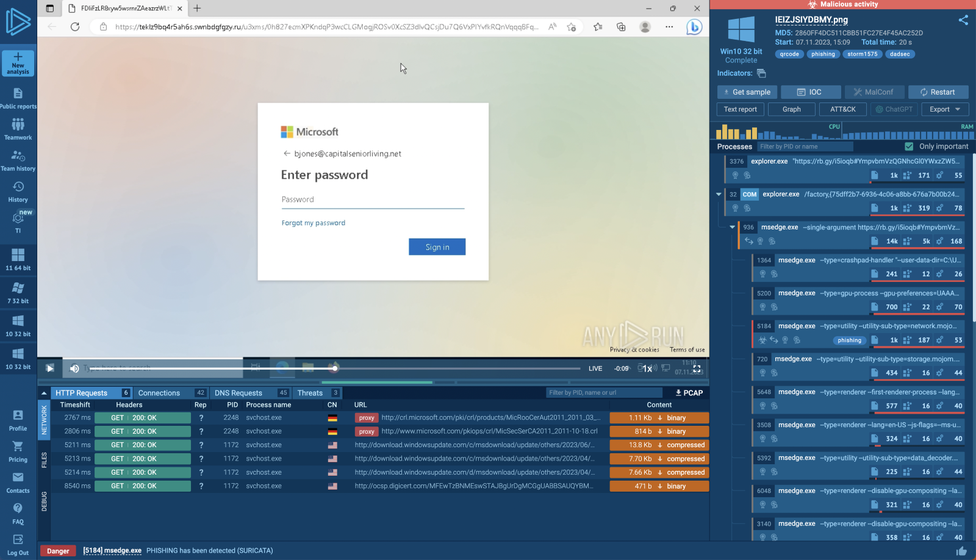Collapse the process 32 explorer.exe tree

coord(719,195)
